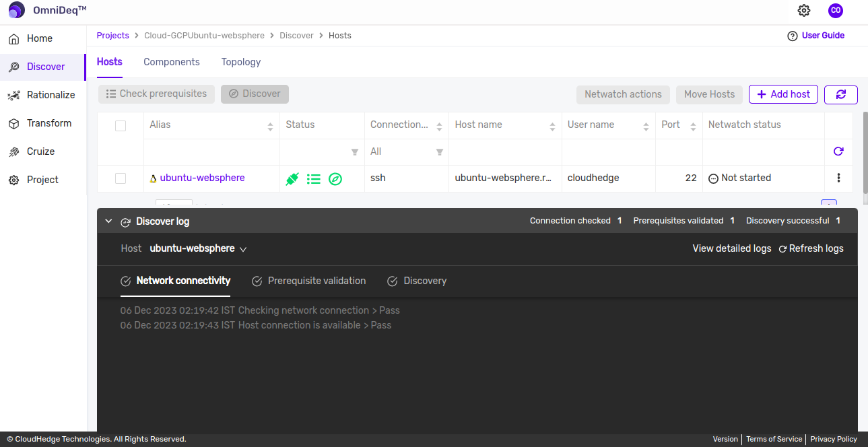The width and height of the screenshot is (868, 447).
Task: Click the Home sidebar icon
Action: [13, 39]
